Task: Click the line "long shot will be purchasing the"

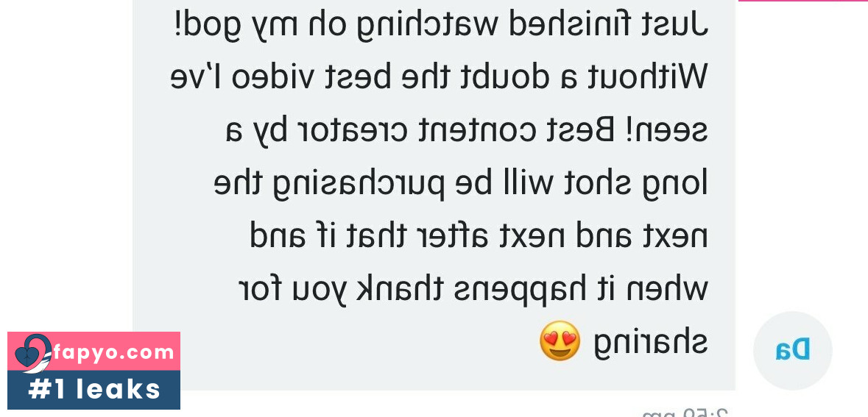Action: point(461,183)
